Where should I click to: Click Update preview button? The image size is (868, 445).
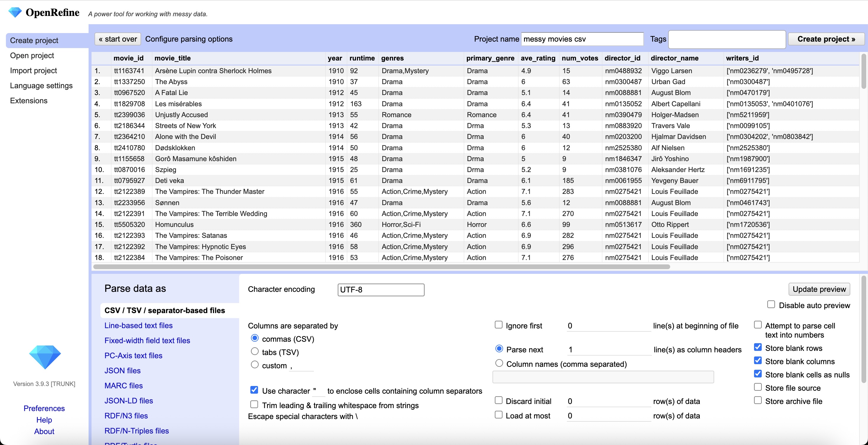(x=819, y=289)
